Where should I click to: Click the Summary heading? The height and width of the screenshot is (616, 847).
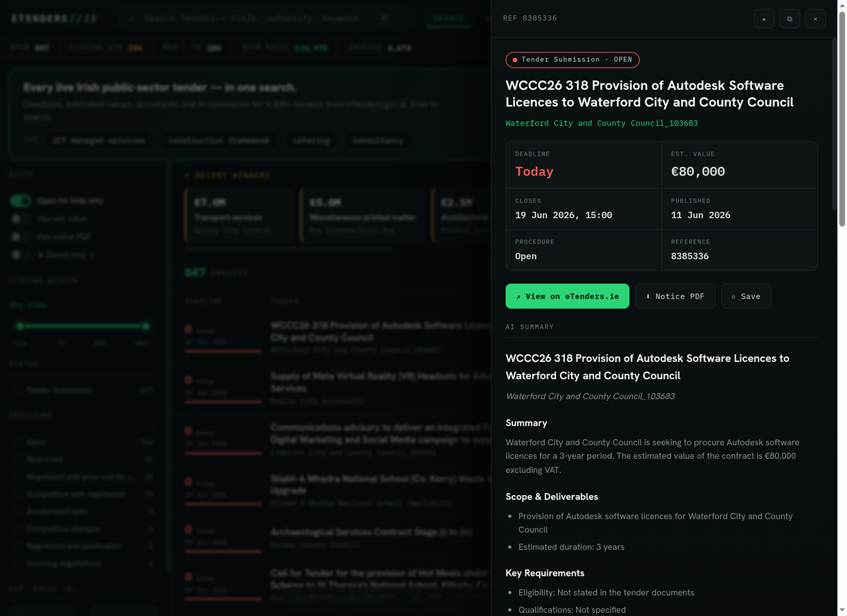point(526,423)
